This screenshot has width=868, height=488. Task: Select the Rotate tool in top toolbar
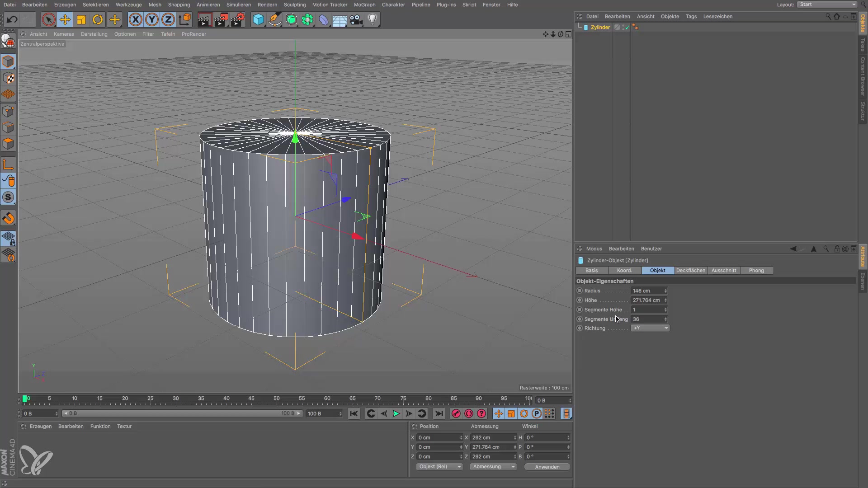[98, 20]
